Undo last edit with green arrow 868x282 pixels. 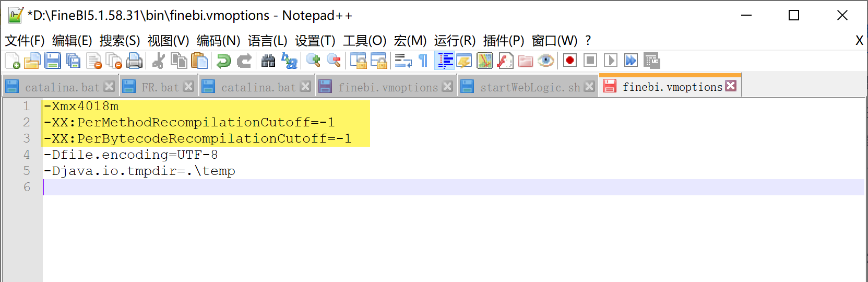(224, 61)
